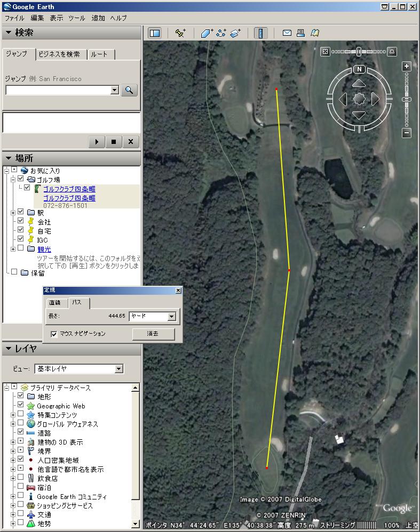The image size is (420, 532).
Task: Click the search magnifier button
Action: pos(129,90)
